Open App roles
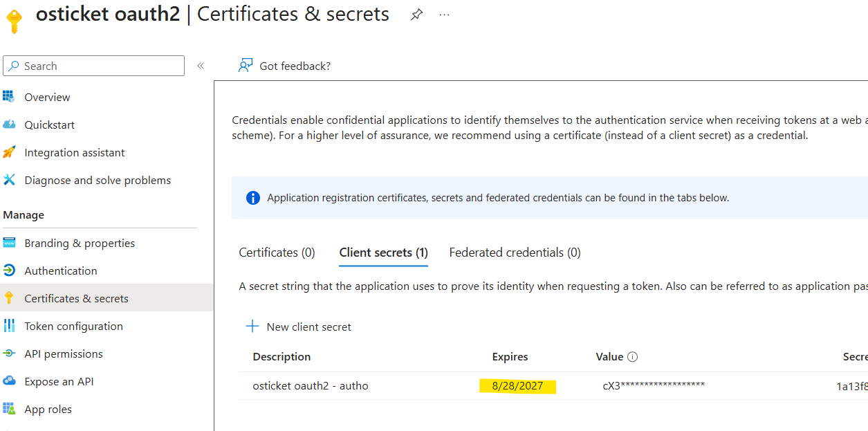This screenshot has width=868, height=431. coord(48,409)
